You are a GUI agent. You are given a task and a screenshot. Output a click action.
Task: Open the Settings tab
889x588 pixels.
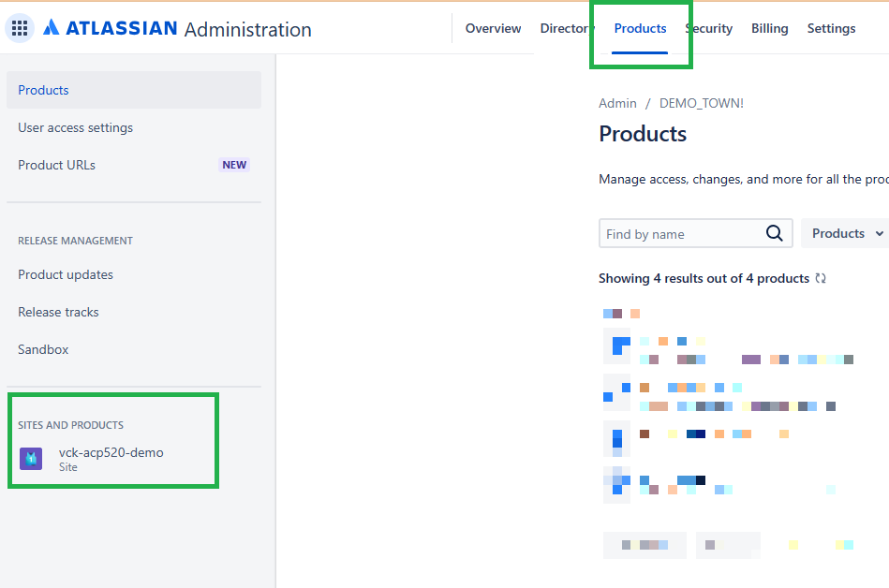pyautogui.click(x=831, y=28)
